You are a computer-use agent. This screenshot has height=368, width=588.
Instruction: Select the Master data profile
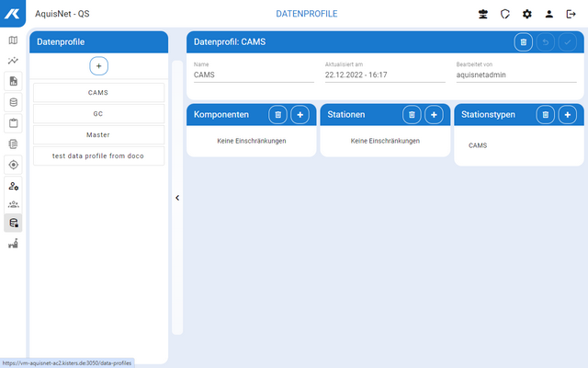pos(98,135)
